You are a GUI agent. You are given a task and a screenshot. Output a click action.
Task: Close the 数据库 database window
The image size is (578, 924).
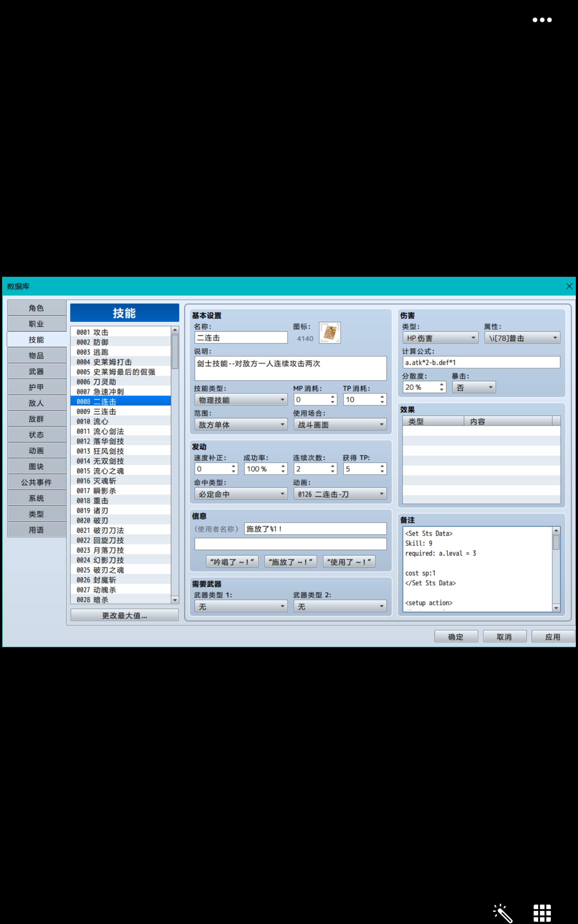coord(569,286)
